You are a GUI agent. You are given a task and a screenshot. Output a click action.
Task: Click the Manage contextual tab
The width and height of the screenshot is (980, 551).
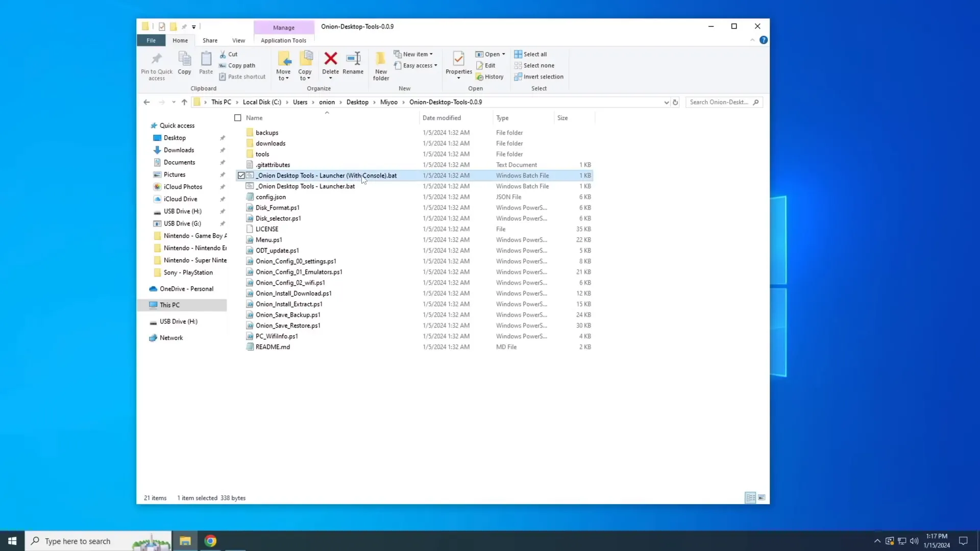click(284, 28)
